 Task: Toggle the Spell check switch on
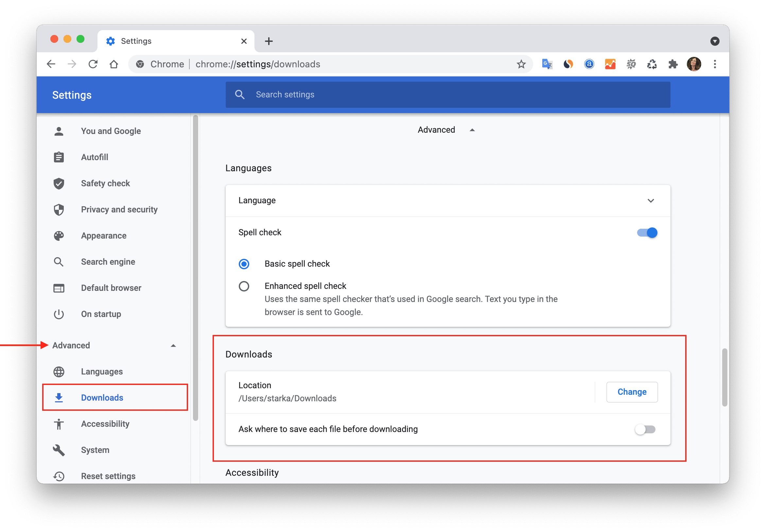click(x=648, y=232)
